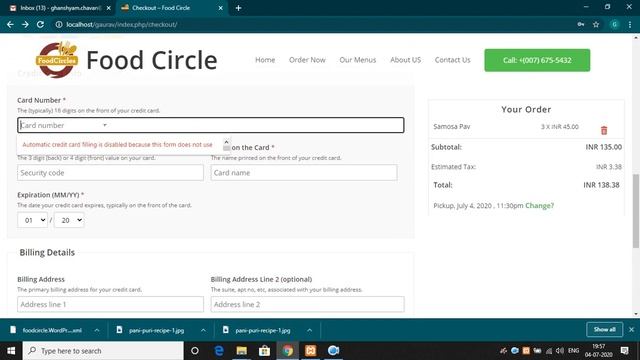Click the Change? pickup time link
The height and width of the screenshot is (360, 640).
[x=540, y=206]
